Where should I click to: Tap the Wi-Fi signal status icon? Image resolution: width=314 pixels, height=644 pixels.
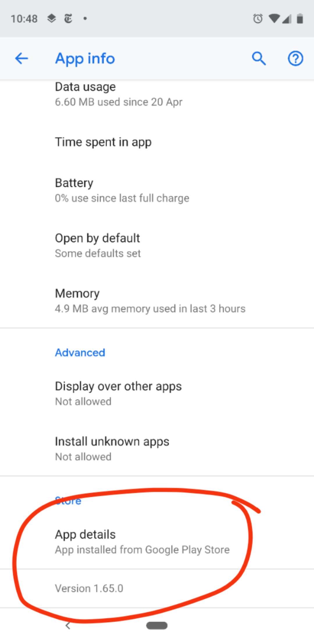(x=274, y=19)
